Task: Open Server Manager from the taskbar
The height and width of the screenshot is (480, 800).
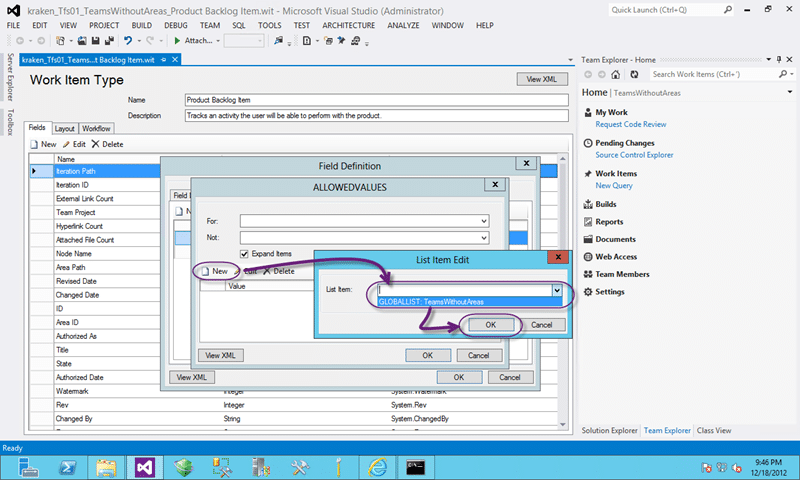Action: click(x=28, y=468)
